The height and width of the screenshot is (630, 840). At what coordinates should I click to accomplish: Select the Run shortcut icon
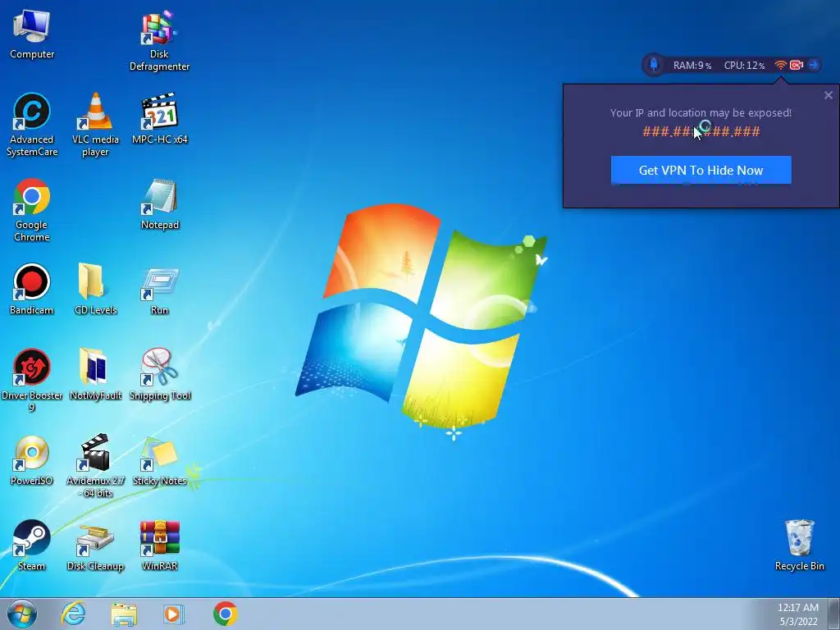click(160, 290)
